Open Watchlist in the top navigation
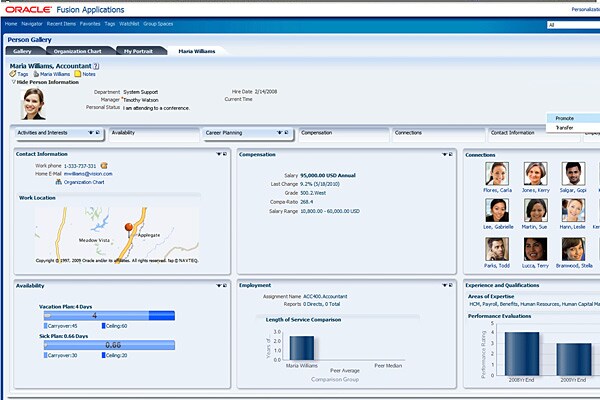The width and height of the screenshot is (600, 400). 129,24
